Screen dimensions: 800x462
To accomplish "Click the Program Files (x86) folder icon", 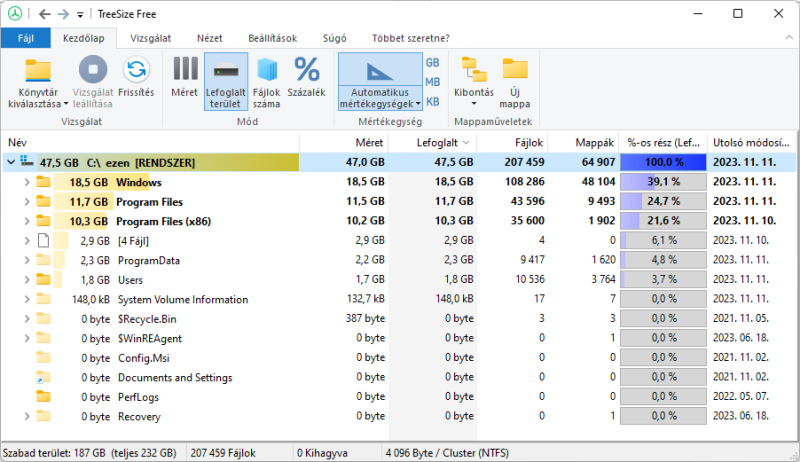I will (43, 220).
